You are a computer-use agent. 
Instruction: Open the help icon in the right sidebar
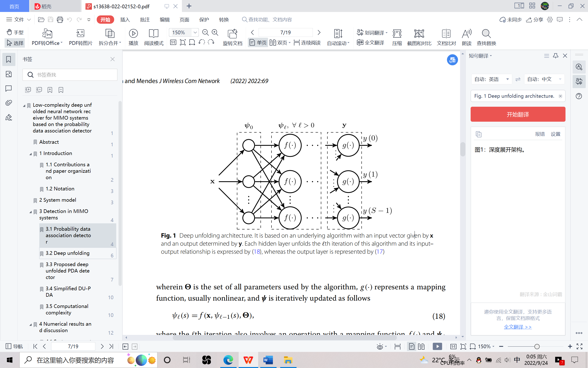tap(579, 96)
